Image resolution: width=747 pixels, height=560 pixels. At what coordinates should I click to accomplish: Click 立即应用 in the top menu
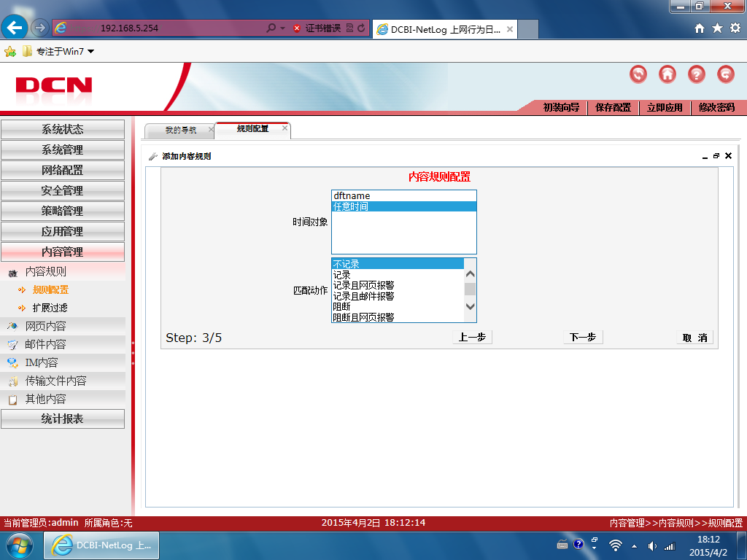click(x=665, y=108)
